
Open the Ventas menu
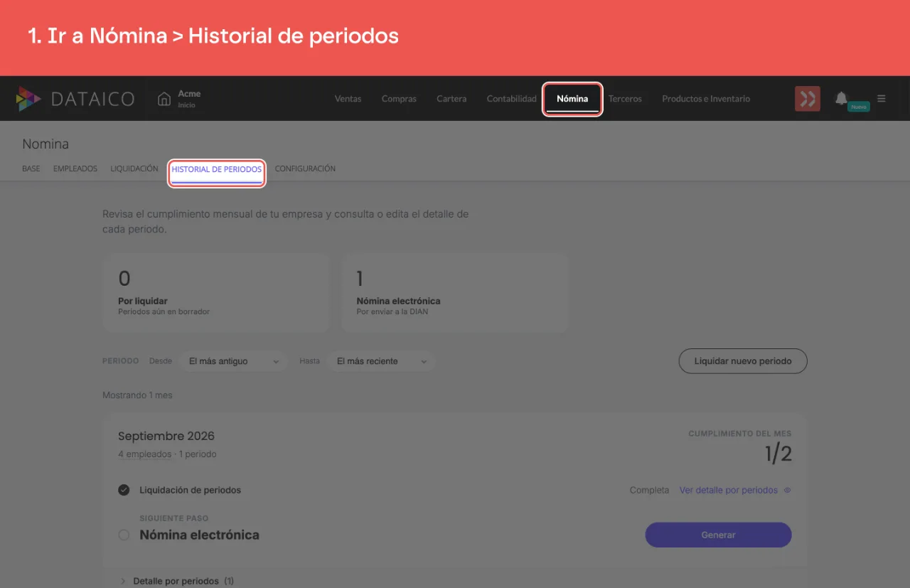348,99
